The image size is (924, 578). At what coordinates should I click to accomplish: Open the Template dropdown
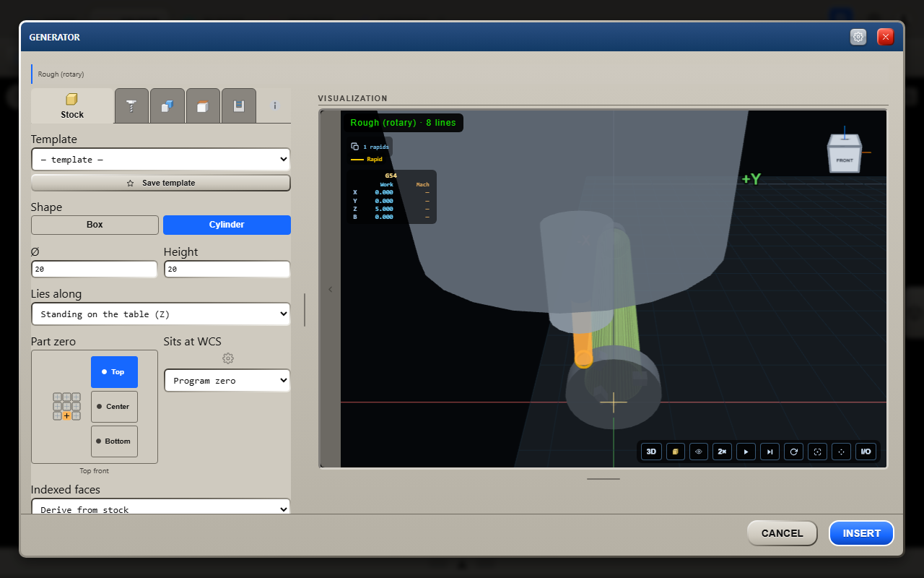pyautogui.click(x=160, y=160)
